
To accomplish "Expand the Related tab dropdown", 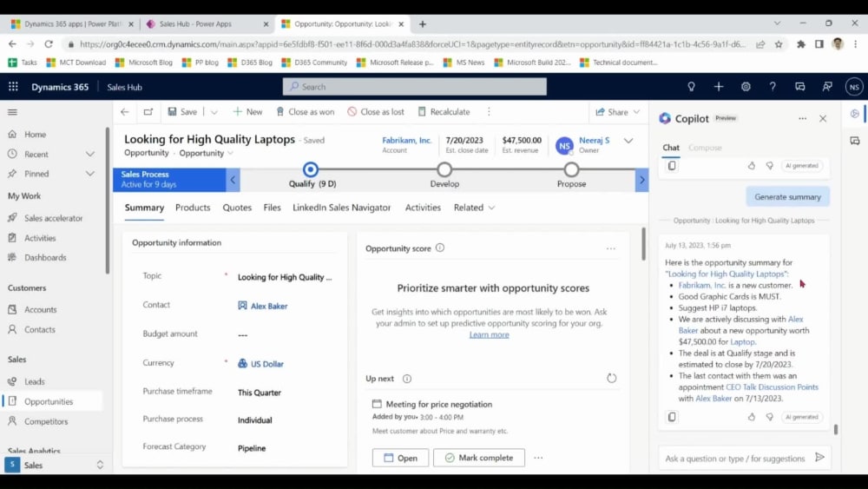I will point(474,208).
